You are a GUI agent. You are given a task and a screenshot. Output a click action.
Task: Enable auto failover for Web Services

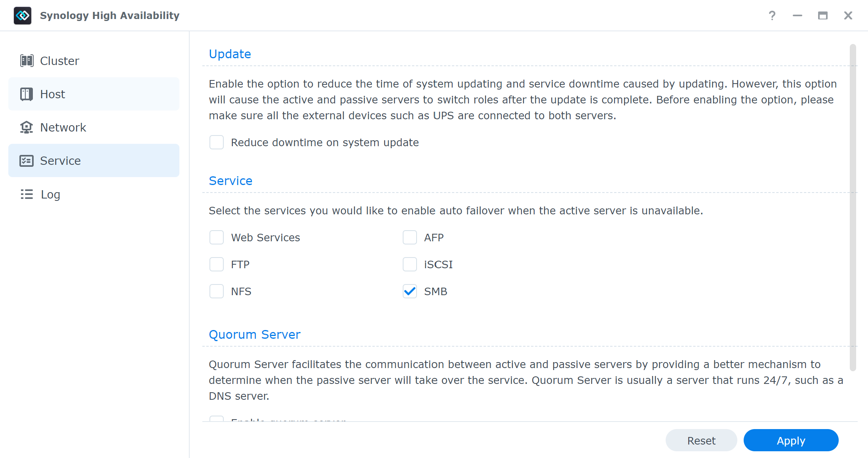(217, 237)
